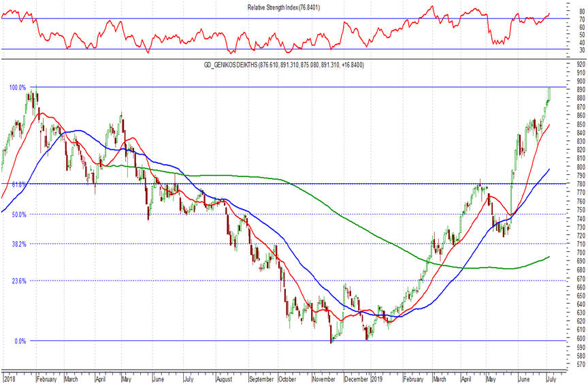The height and width of the screenshot is (384, 588).
Task: Click the 690 value on the price axis
Action: pos(581,261)
